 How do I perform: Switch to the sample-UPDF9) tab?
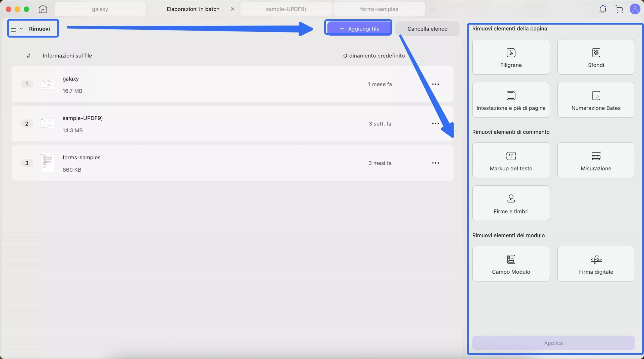(x=286, y=9)
